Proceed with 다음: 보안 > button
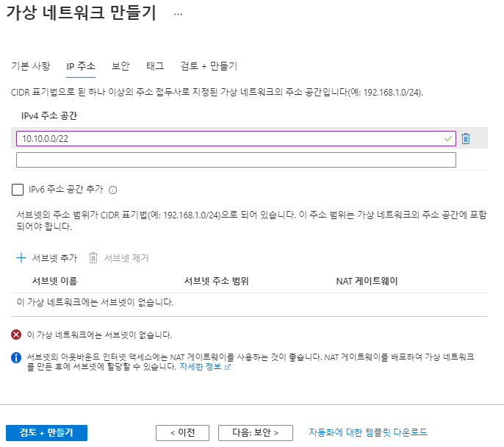Image resolution: width=504 pixels, height=447 pixels. click(x=256, y=432)
